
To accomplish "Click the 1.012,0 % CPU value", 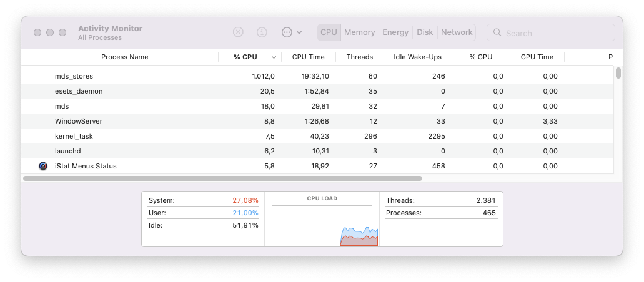I will tap(263, 76).
